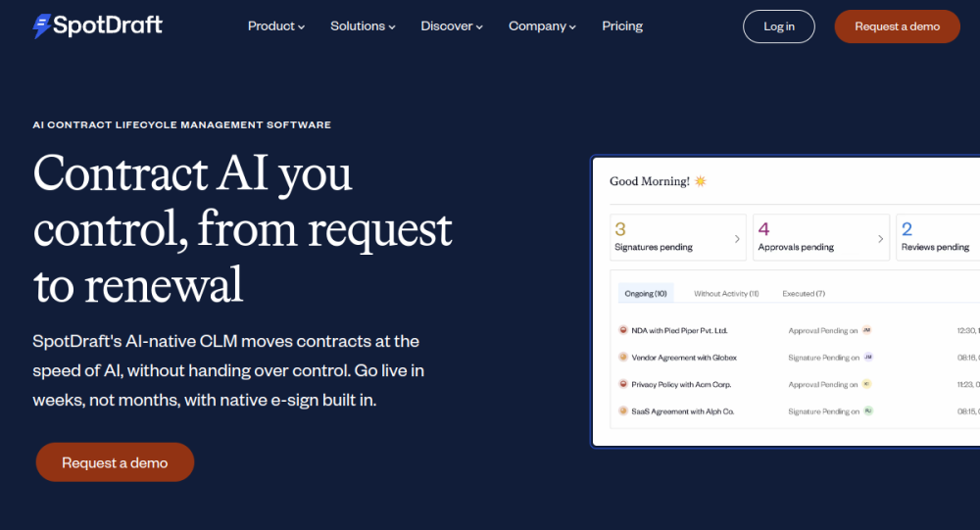The height and width of the screenshot is (530, 980).
Task: Click avatar badge in Privacy Policy row
Action: coord(866,384)
